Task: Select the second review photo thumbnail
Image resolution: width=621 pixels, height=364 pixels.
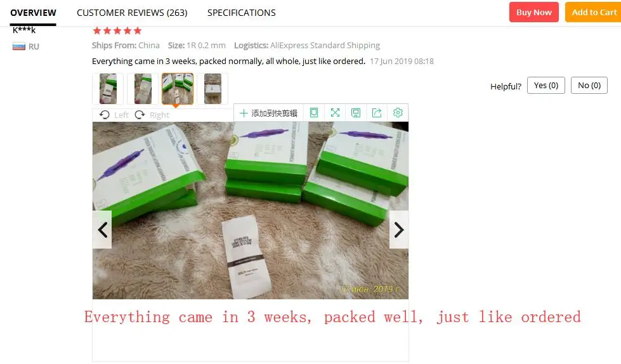Action: pos(143,89)
